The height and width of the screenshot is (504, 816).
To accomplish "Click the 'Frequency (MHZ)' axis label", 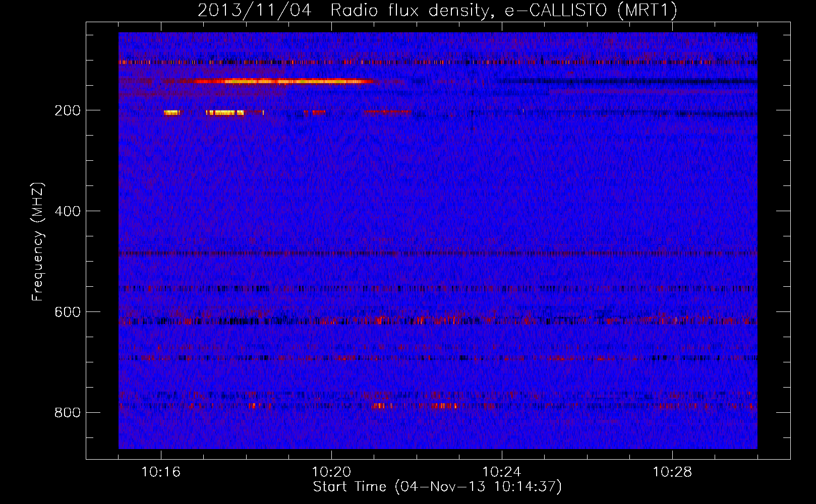I will (38, 242).
